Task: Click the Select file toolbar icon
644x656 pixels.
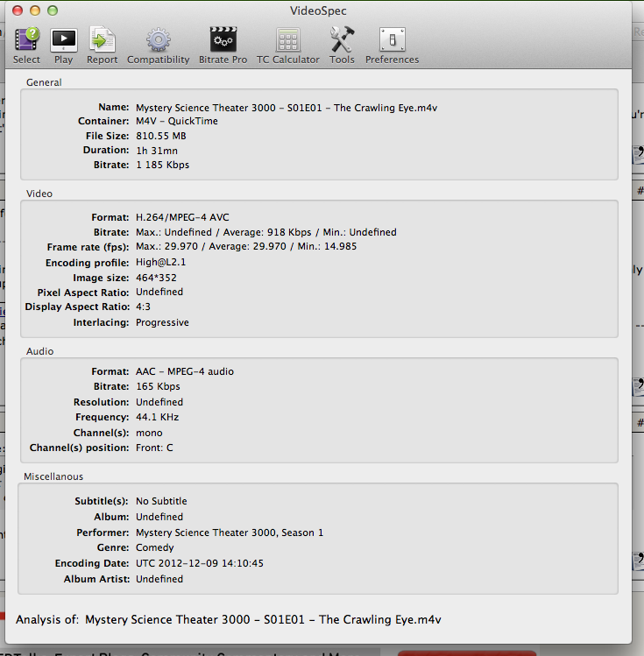Action: click(27, 39)
